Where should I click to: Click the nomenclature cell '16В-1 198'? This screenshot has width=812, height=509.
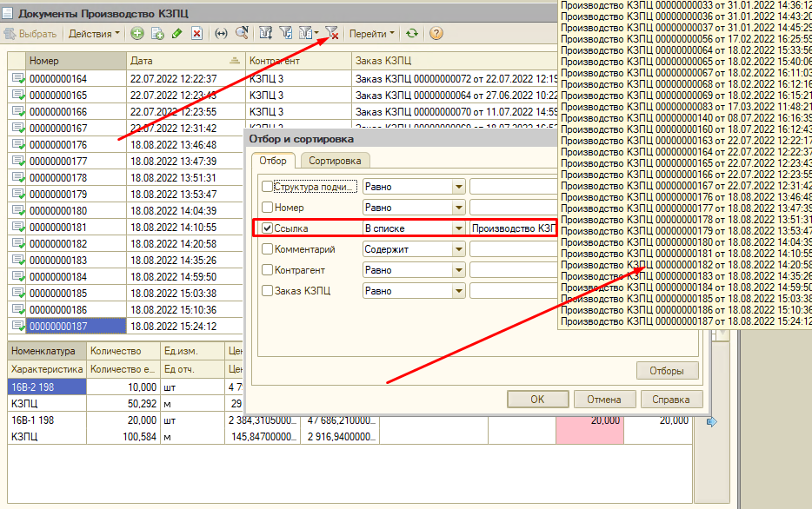(47, 420)
